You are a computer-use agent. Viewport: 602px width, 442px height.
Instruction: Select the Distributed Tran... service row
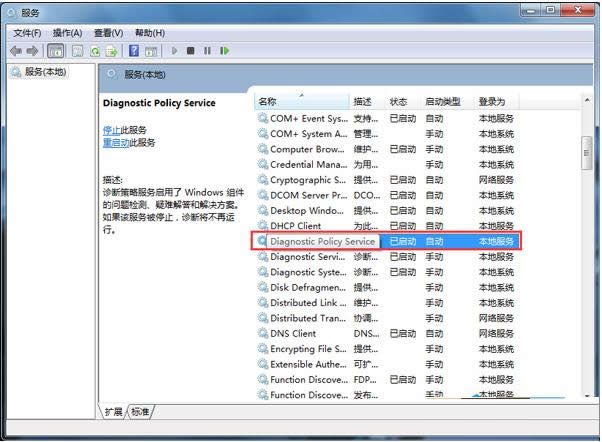[386, 318]
